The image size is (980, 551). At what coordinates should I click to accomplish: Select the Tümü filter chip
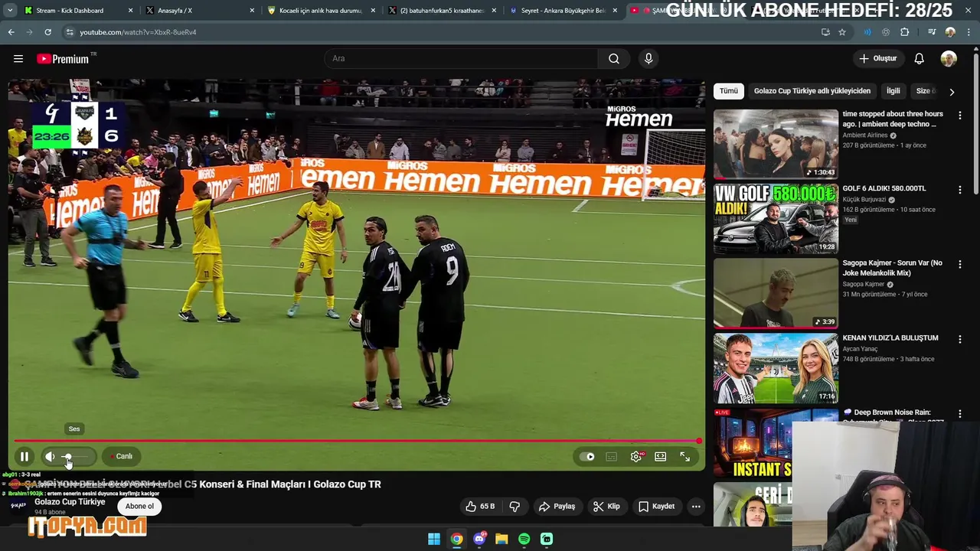[729, 91]
